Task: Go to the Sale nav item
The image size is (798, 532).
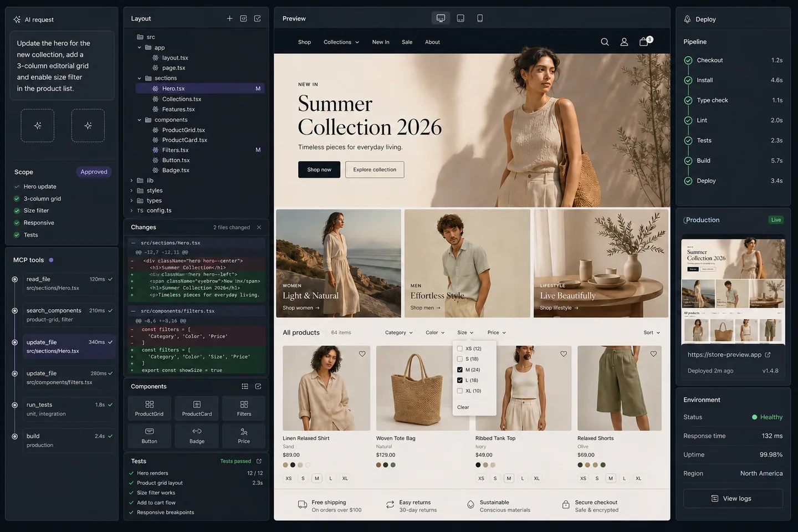Action: [x=407, y=42]
